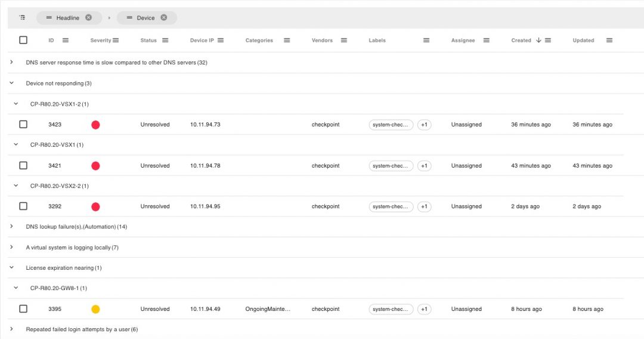Open the Assignee column menu icon
This screenshot has width=644, height=339.
pos(486,40)
